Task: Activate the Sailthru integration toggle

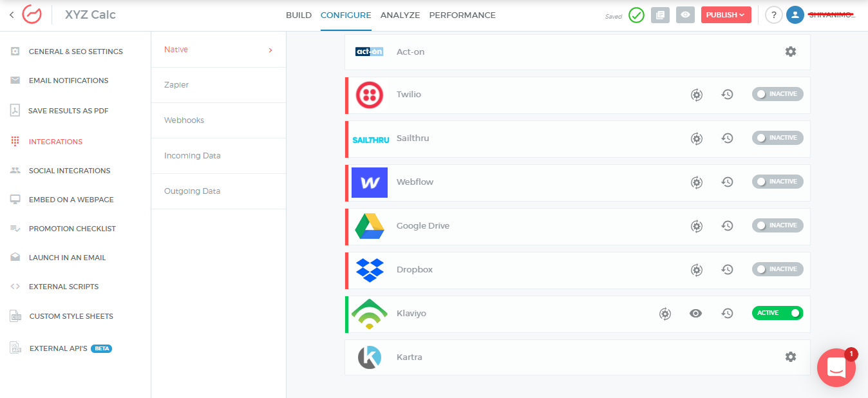Action: (x=777, y=138)
